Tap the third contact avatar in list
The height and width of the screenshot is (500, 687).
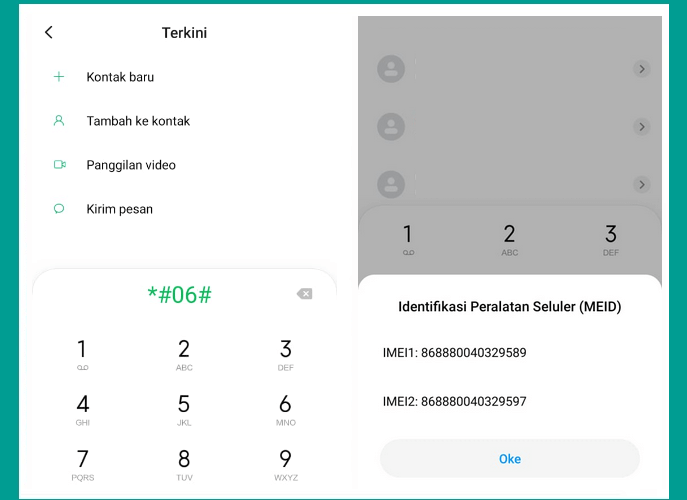(391, 184)
